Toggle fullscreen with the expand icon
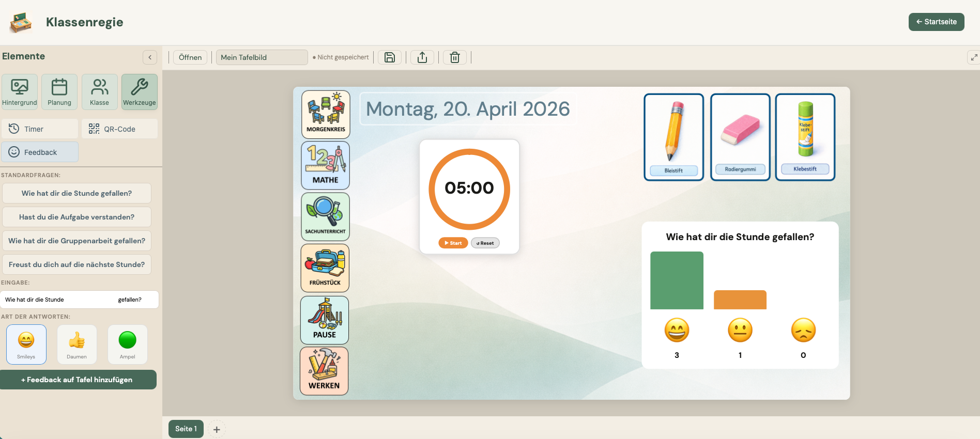 coord(974,57)
